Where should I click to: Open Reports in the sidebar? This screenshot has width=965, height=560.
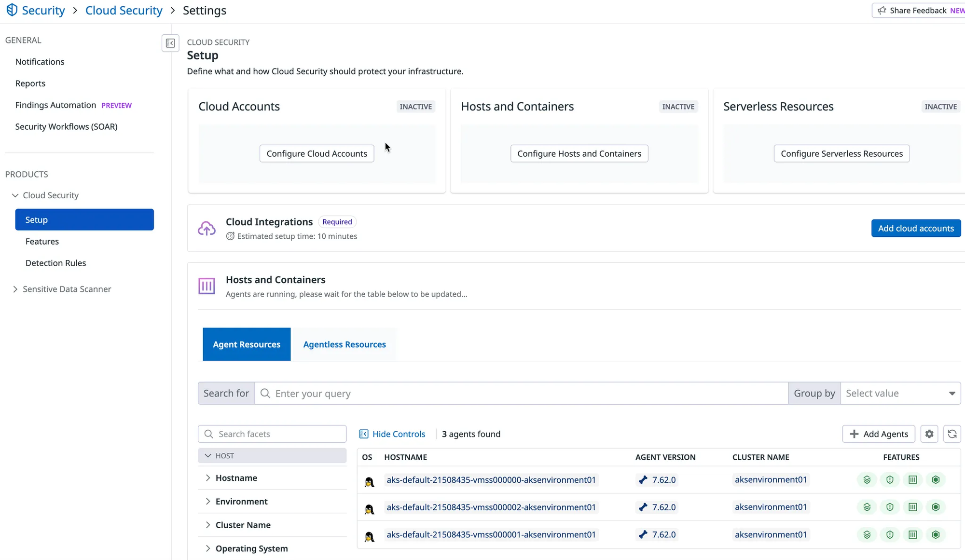click(x=30, y=83)
